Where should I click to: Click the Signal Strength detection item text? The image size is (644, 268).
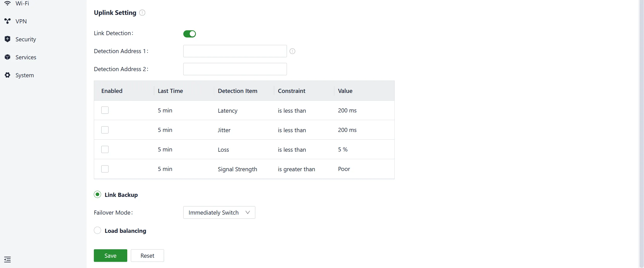[x=237, y=169]
